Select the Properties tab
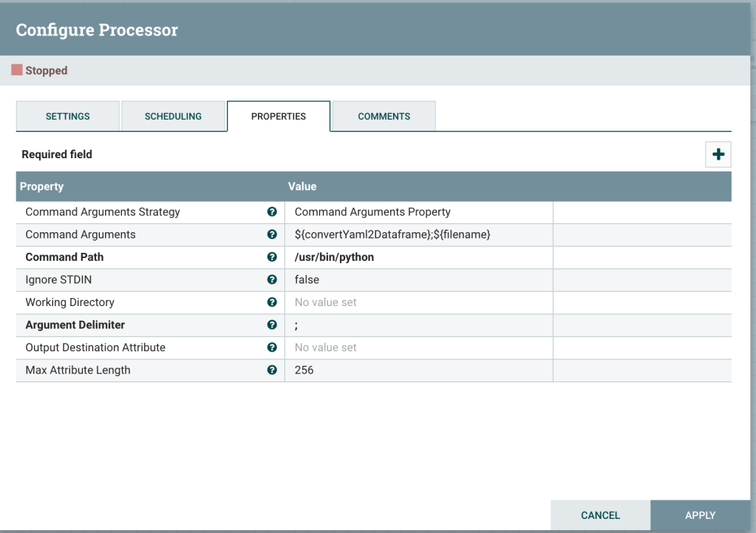Image resolution: width=756 pixels, height=533 pixels. [x=279, y=117]
